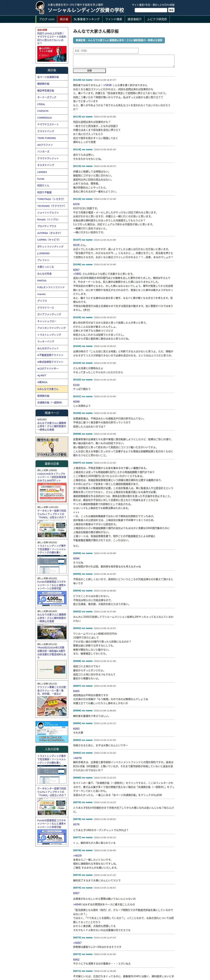Follow the 6029 reference in post 6110
210x980 pixels.
76,204
